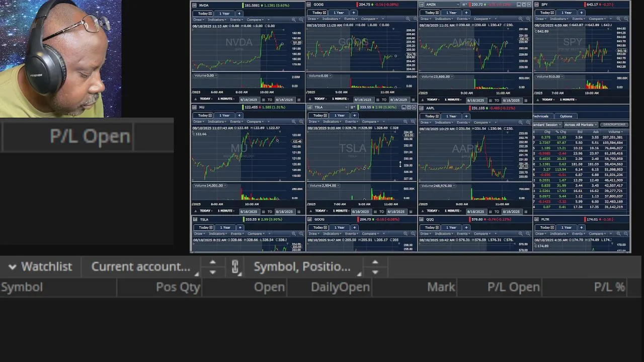
Task: Click the SPY panel chart icon
Action: [537, 5]
